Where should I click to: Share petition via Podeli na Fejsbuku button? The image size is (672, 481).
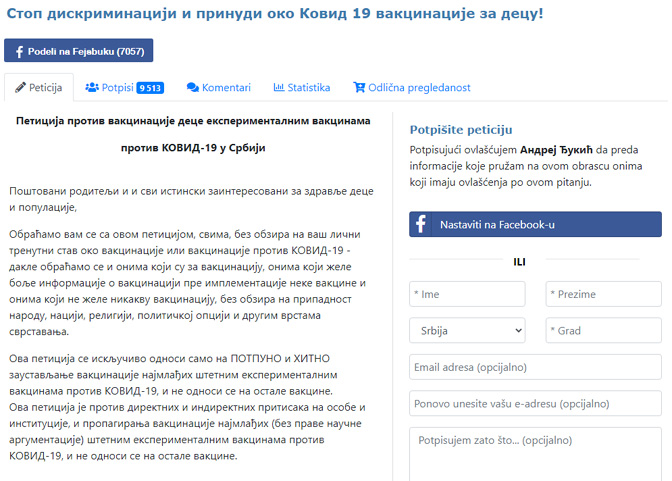click(x=78, y=51)
